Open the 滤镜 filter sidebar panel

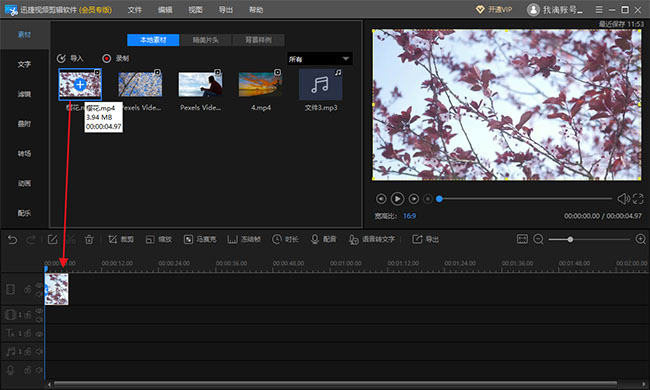tap(24, 94)
